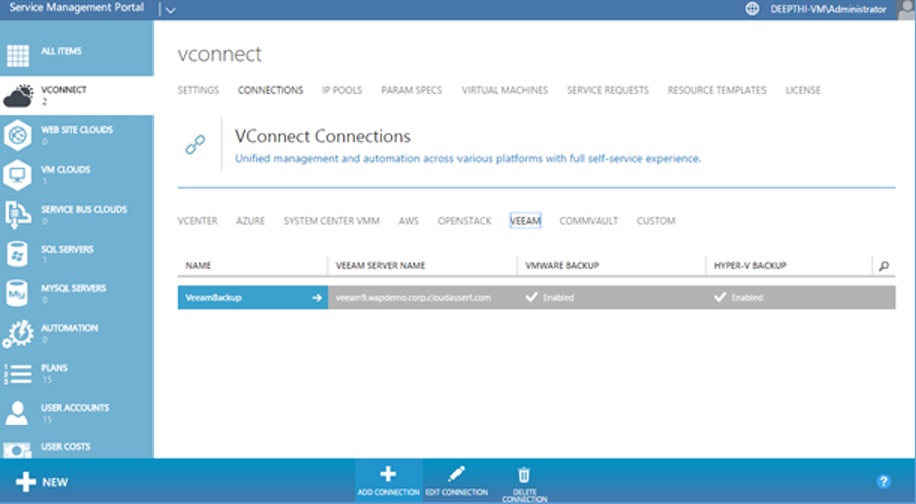Click the New plus button in bottom bar
Viewport: 916px width, 504px height.
tap(41, 482)
